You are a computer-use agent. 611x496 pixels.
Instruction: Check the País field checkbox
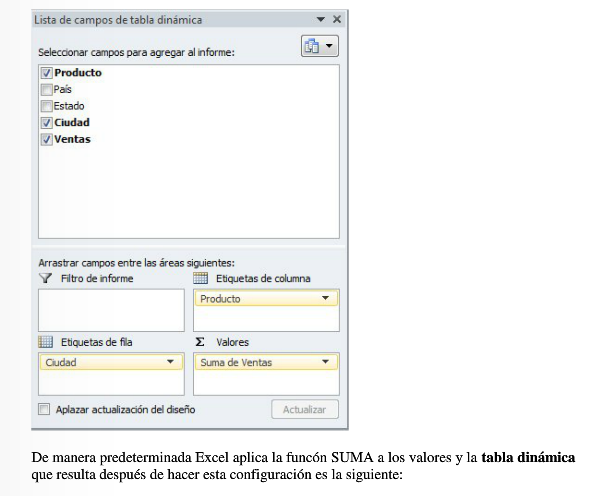pos(47,89)
